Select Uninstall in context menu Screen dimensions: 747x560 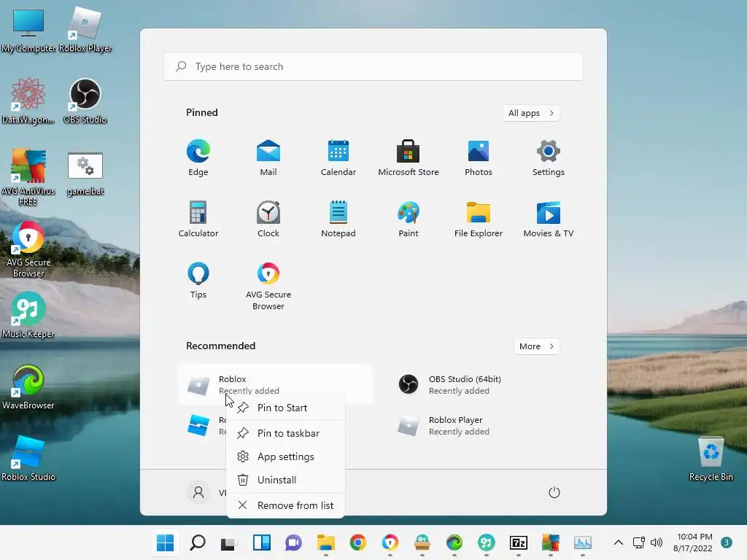(285, 480)
